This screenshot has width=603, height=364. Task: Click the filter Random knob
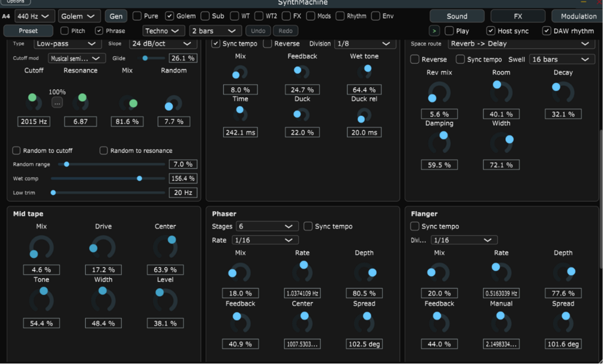tap(174, 103)
